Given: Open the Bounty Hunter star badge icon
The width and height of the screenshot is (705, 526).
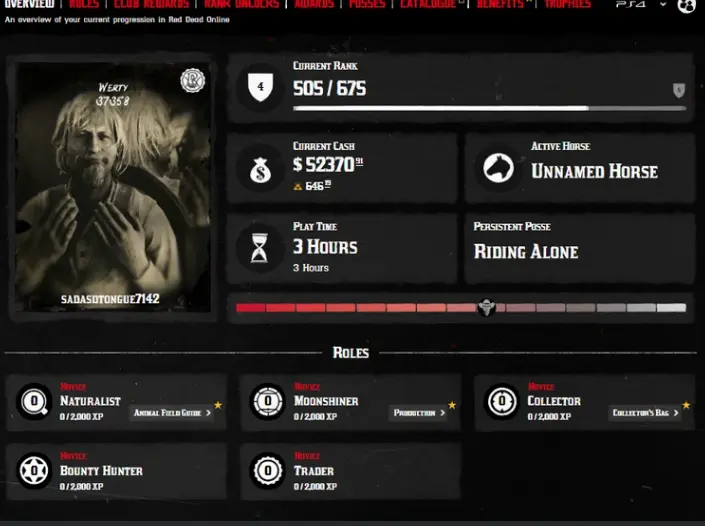Looking at the screenshot, I should pyautogui.click(x=34, y=471).
